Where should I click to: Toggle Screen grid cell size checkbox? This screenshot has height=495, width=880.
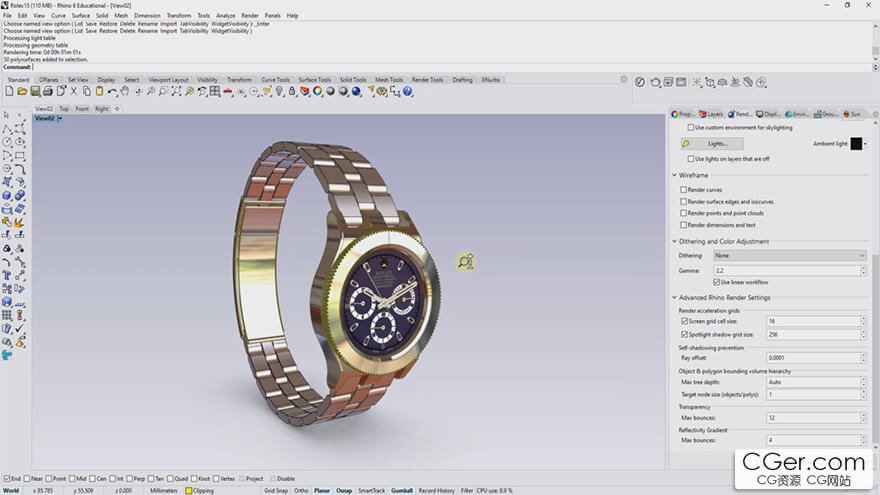coord(684,321)
